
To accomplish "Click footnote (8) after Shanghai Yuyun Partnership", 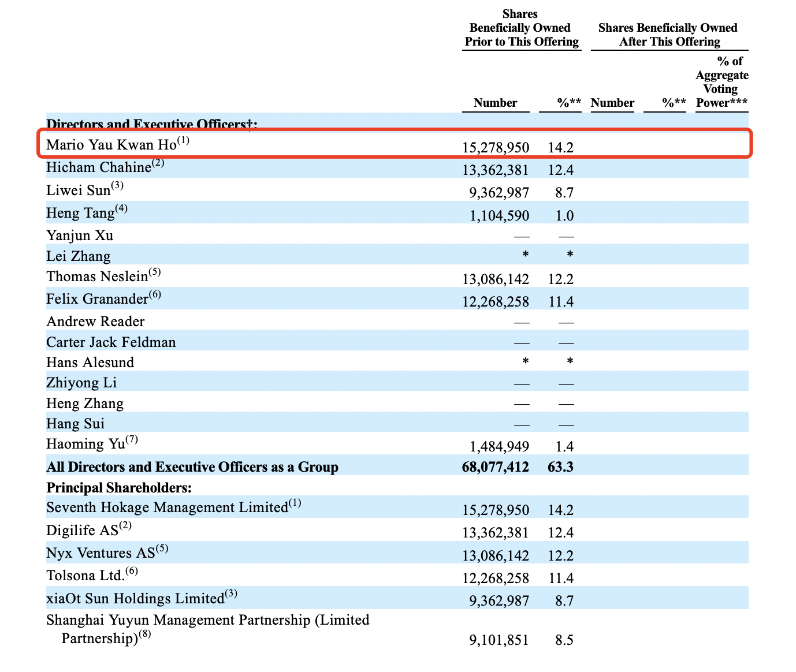I will tap(146, 635).
